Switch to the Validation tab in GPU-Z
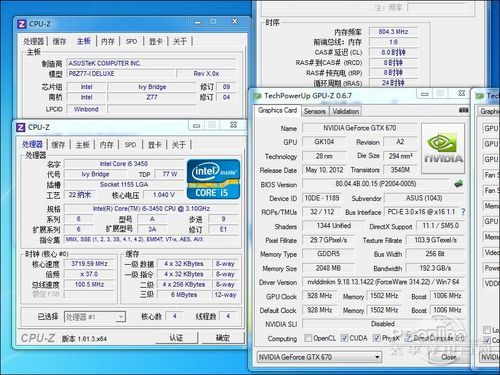This screenshot has height=375, width=500. coord(345,111)
